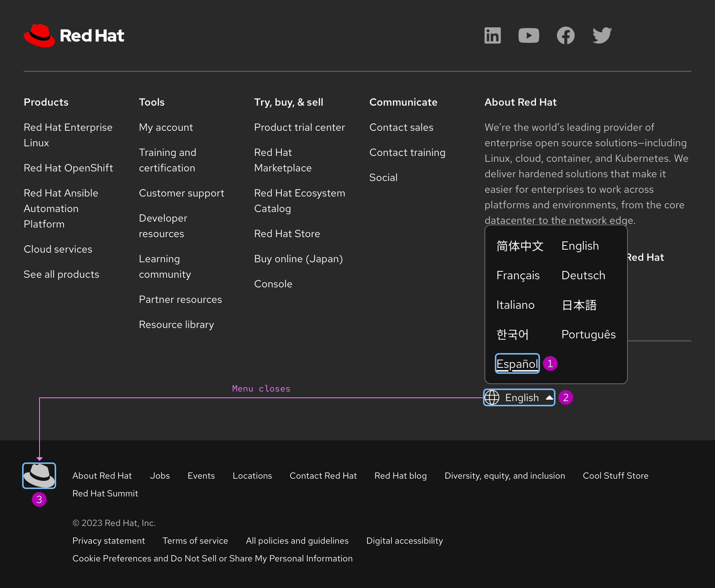
Task: Click the Red Hat Summit link
Action: [105, 493]
